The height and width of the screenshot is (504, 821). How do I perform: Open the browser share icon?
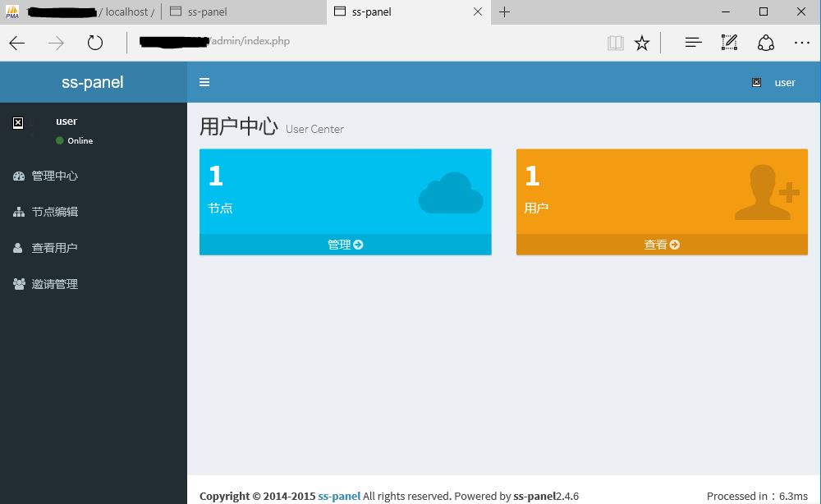point(765,43)
